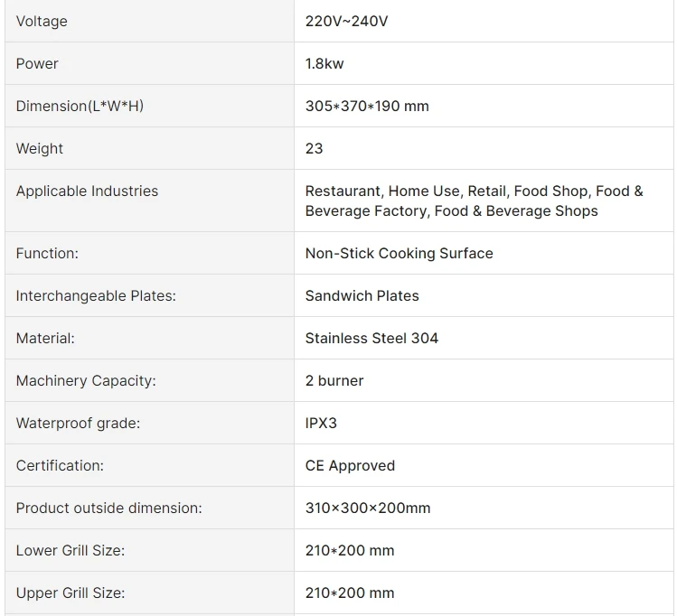Select the 2 burner value

[x=334, y=380]
